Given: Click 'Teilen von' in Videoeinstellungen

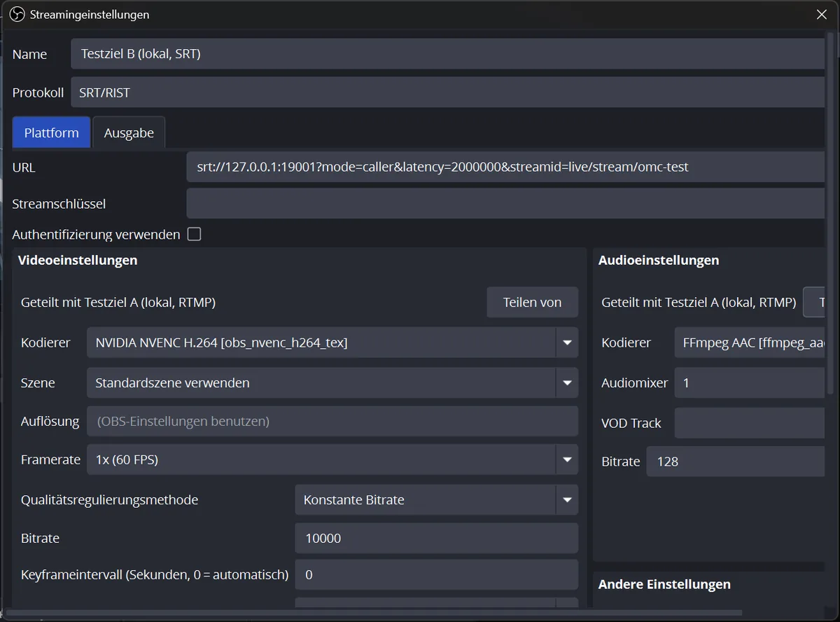Looking at the screenshot, I should click(x=533, y=303).
